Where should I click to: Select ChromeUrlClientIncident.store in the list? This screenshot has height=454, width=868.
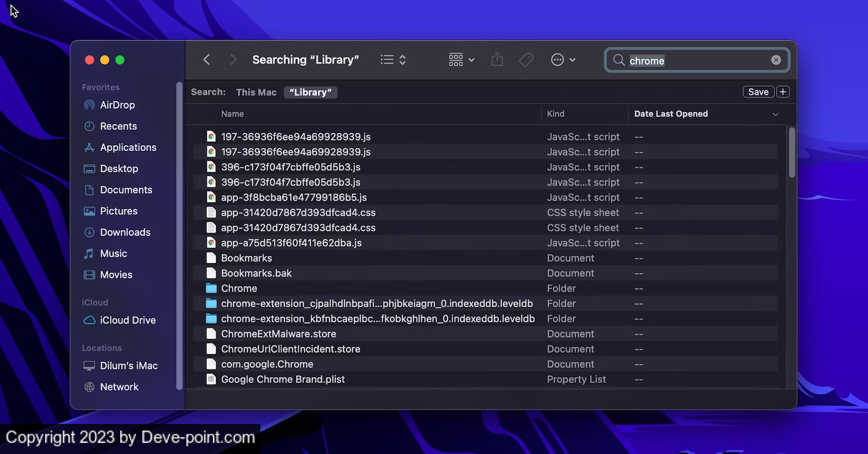[290, 349]
